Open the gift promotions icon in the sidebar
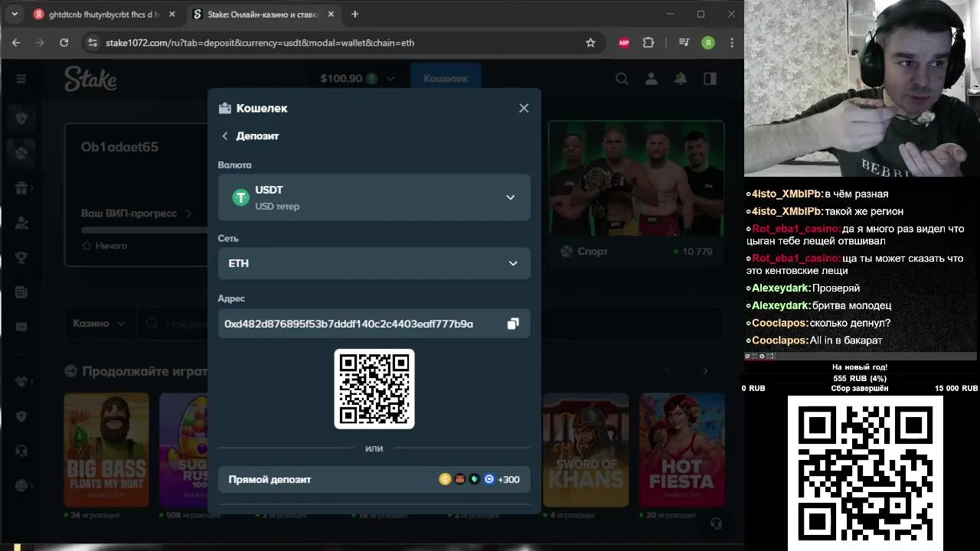This screenshot has width=980, height=551. [x=21, y=188]
